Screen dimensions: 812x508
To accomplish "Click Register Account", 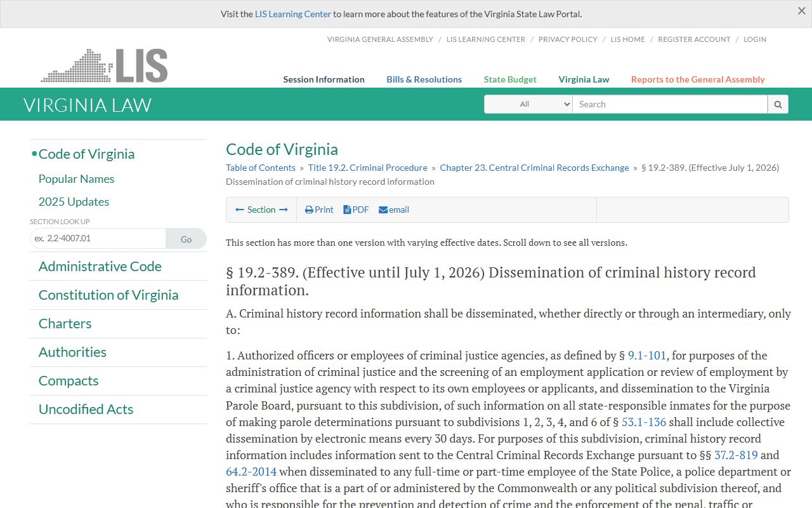I will coord(694,39).
